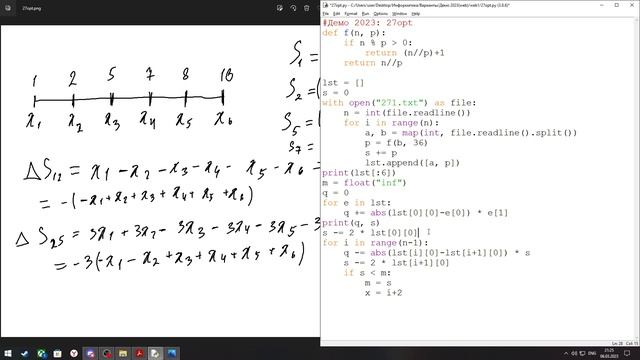Click the ENG language indicator

click(x=592, y=353)
